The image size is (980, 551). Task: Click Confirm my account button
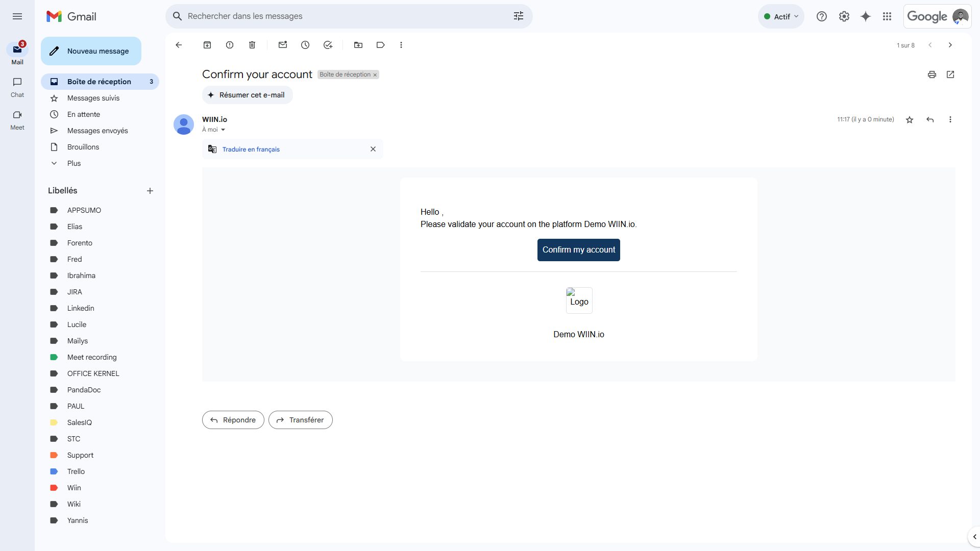click(x=579, y=250)
